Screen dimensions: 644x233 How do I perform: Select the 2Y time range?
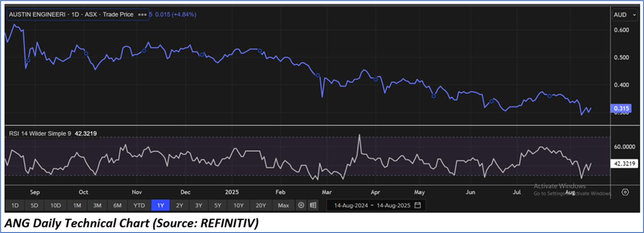pyautogui.click(x=180, y=205)
